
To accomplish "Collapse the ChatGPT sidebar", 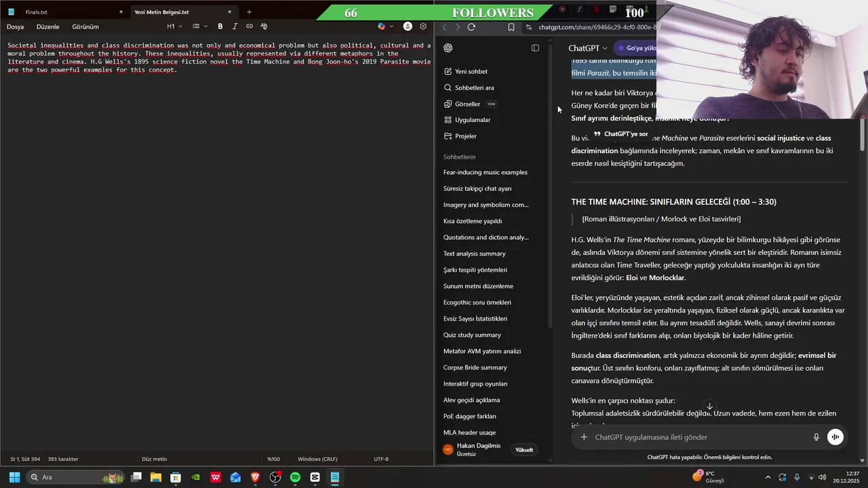I will tap(535, 48).
